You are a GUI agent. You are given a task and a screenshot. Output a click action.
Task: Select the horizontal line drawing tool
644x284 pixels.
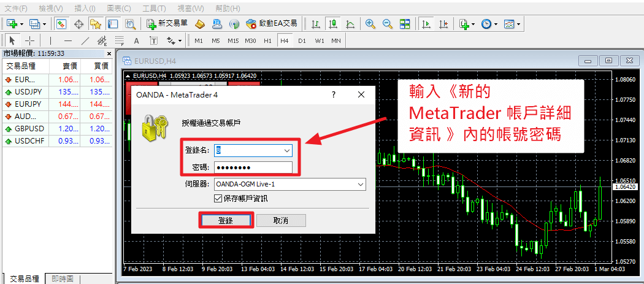tap(68, 40)
